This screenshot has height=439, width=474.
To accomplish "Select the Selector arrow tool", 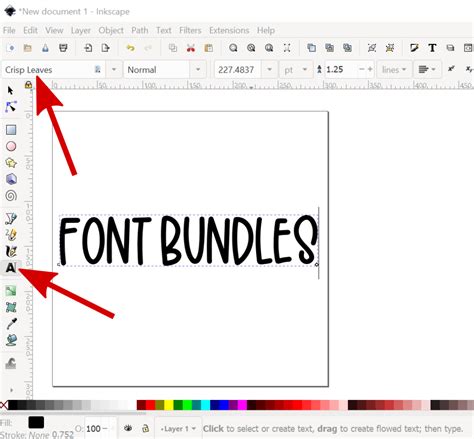I will tap(10, 90).
